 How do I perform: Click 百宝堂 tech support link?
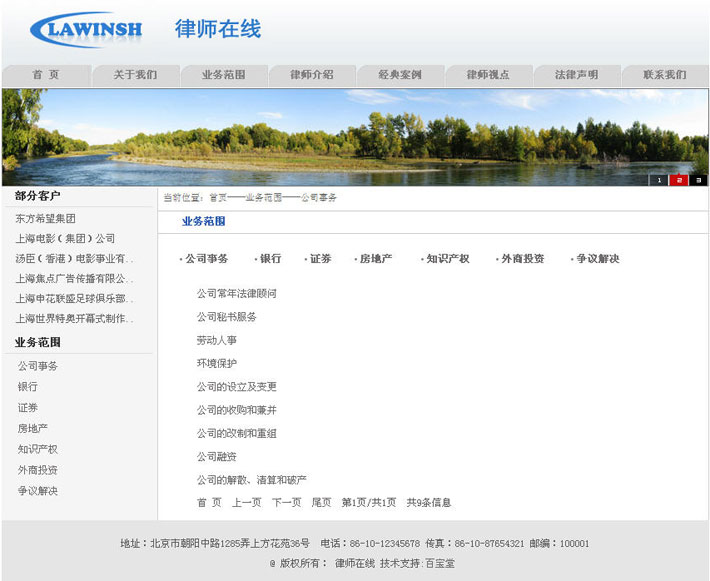point(440,564)
